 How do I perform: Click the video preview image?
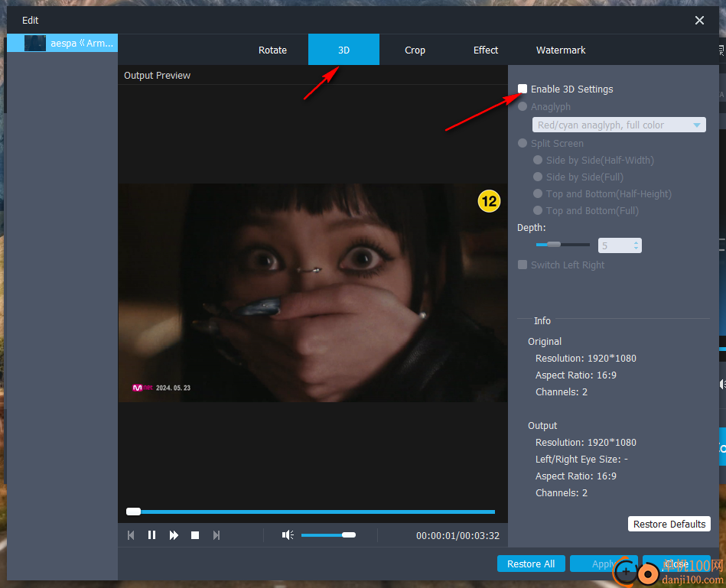coord(313,293)
